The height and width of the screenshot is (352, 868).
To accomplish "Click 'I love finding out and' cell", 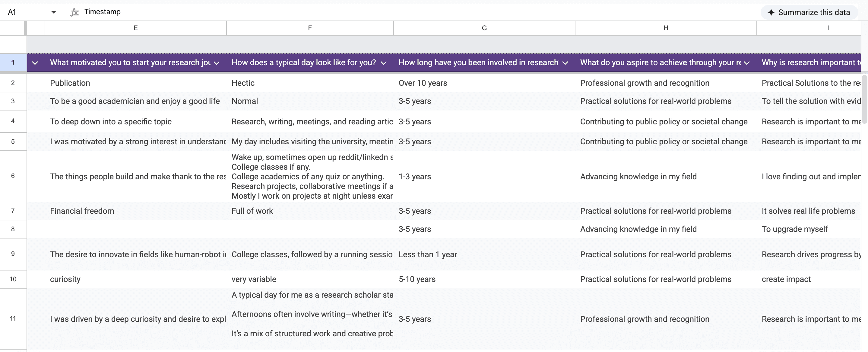I will tap(809, 176).
